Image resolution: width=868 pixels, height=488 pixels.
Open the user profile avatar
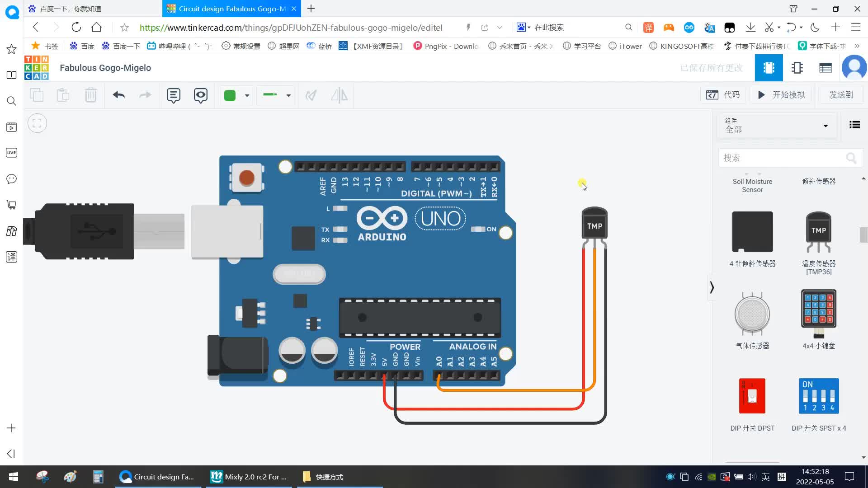tap(854, 68)
